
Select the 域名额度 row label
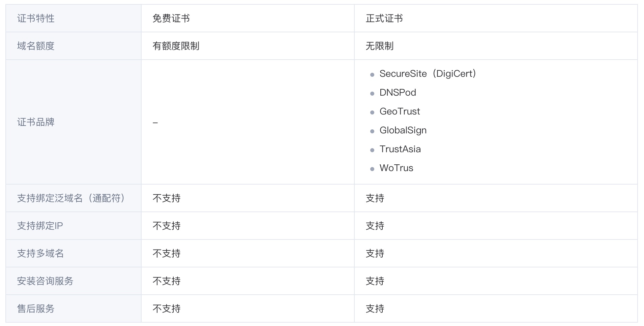click(x=36, y=46)
